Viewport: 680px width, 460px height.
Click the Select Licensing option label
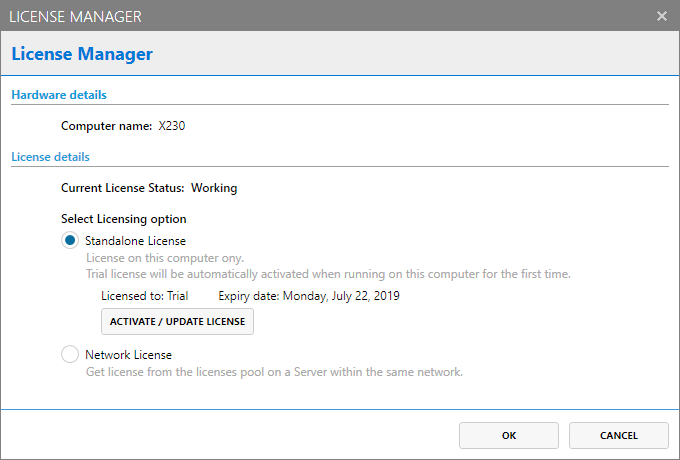click(123, 219)
